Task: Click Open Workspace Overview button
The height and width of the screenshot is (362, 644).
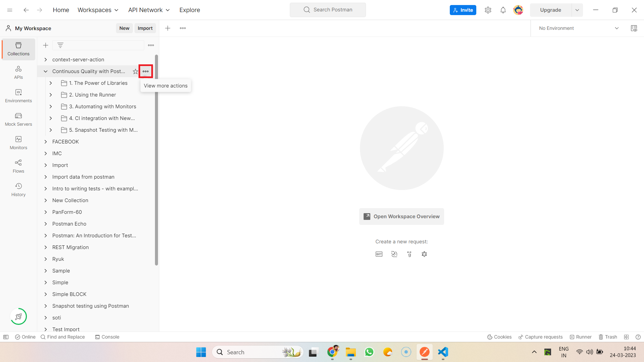Action: 401,217
